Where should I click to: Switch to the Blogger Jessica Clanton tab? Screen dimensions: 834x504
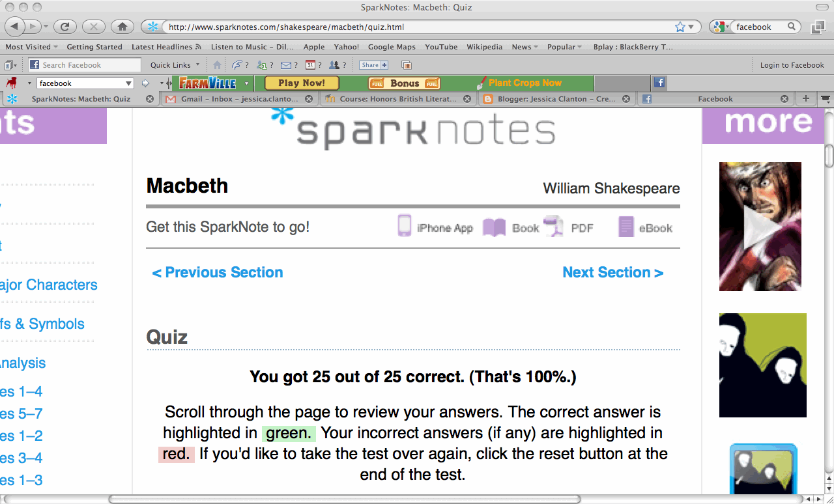(557, 99)
